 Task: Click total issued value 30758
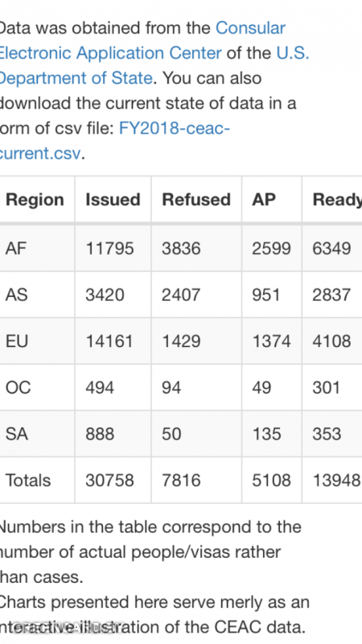pos(109,481)
